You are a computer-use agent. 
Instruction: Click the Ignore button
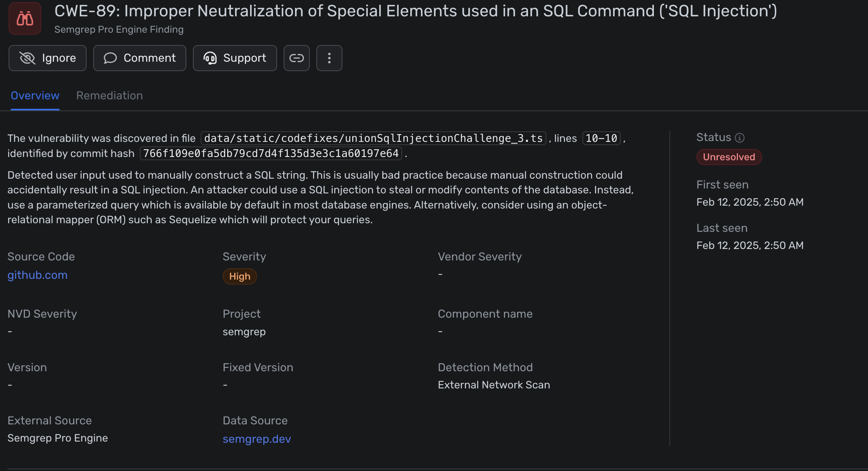47,58
